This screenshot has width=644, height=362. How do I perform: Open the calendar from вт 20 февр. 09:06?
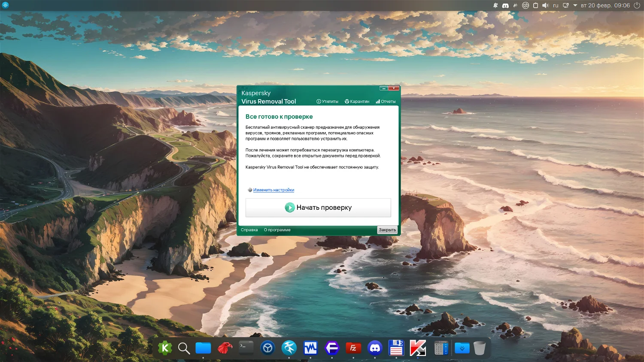click(x=605, y=6)
